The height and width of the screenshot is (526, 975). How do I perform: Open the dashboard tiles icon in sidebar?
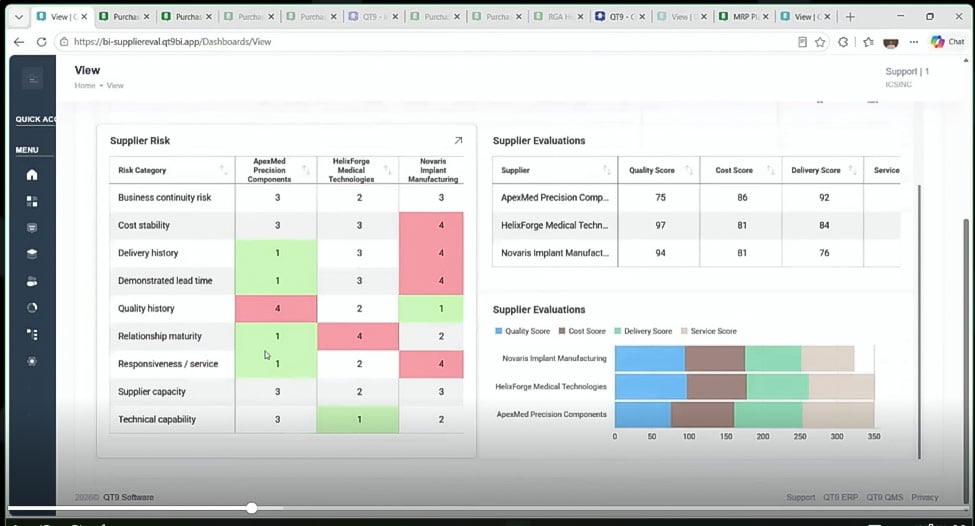tap(32, 201)
